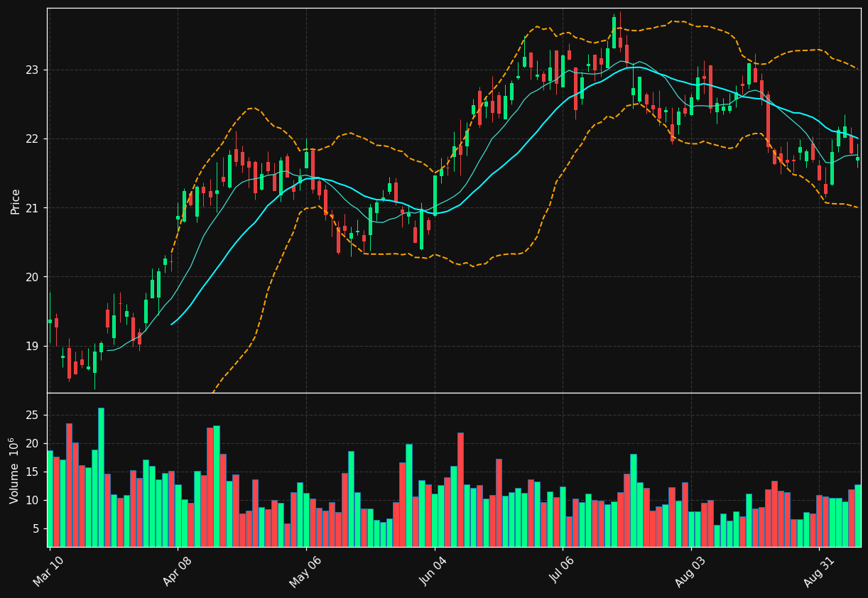Select the 'Jul 06' date label
This screenshot has width=868, height=598.
[562, 571]
